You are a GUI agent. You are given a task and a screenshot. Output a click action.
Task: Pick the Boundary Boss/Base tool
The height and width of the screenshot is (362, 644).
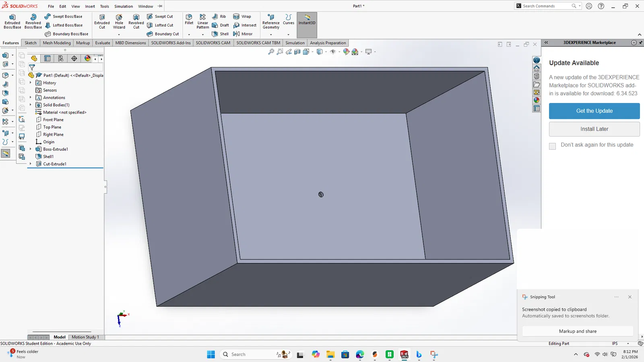(x=66, y=34)
